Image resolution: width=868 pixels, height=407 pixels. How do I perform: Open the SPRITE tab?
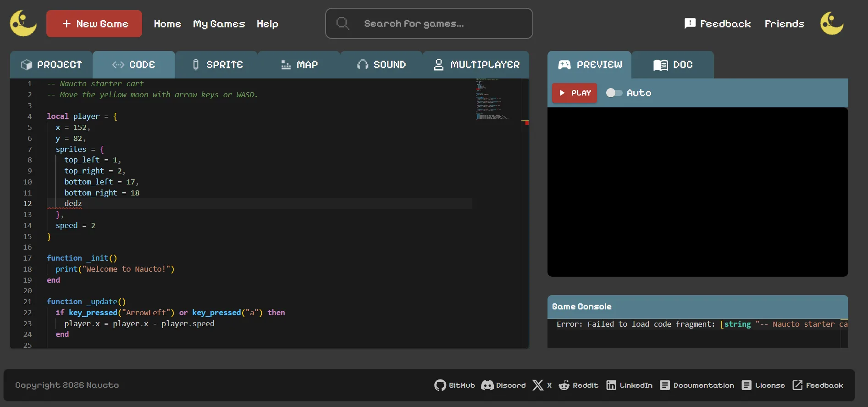pos(216,65)
